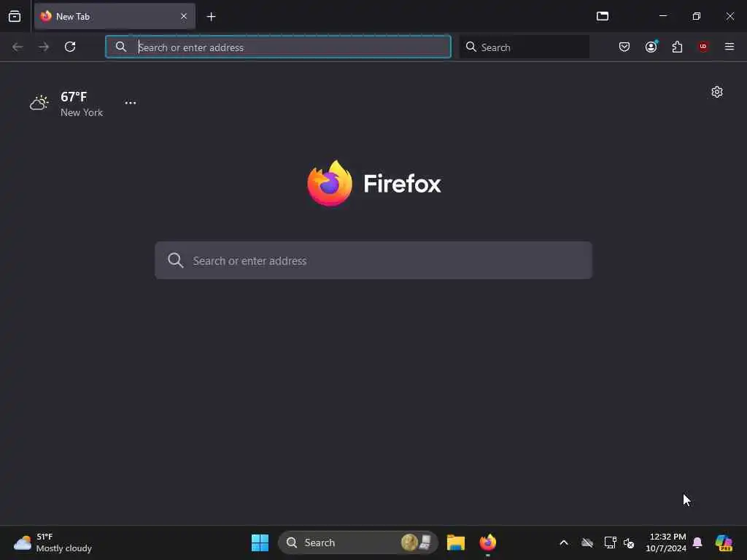Viewport: 747px width, 560px height.
Task: Go back one page
Action: point(18,47)
